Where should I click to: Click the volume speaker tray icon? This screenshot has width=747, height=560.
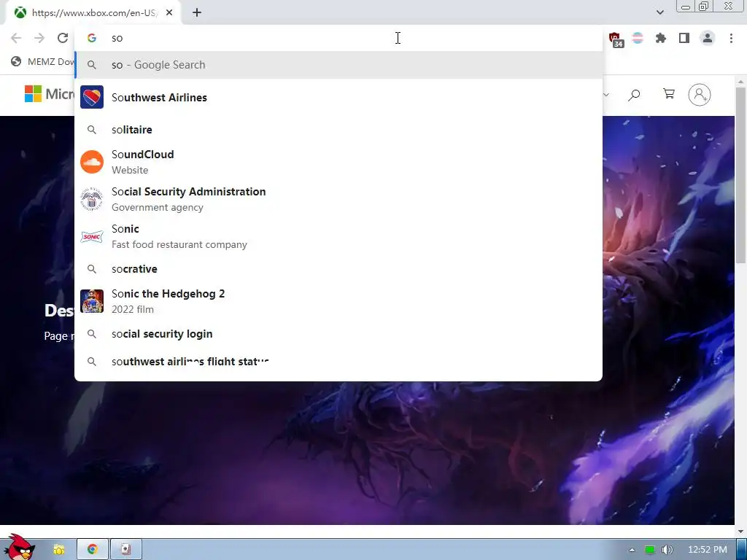667,550
